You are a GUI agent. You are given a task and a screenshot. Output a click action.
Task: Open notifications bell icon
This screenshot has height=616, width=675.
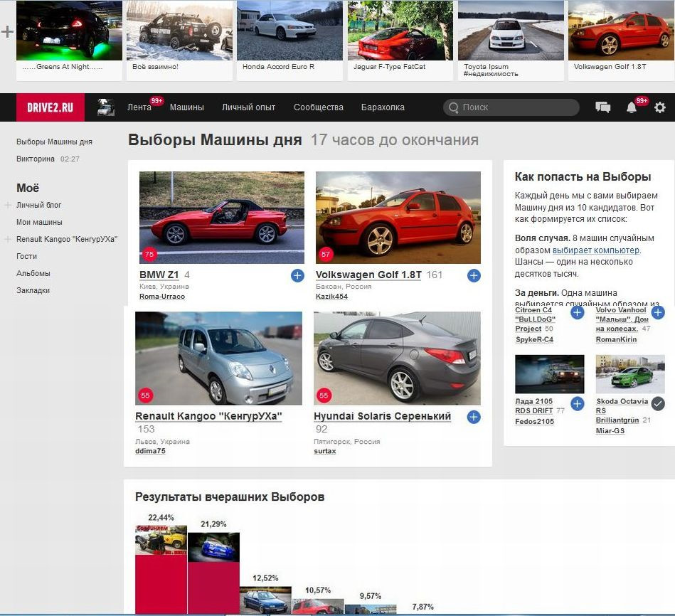pos(631,107)
